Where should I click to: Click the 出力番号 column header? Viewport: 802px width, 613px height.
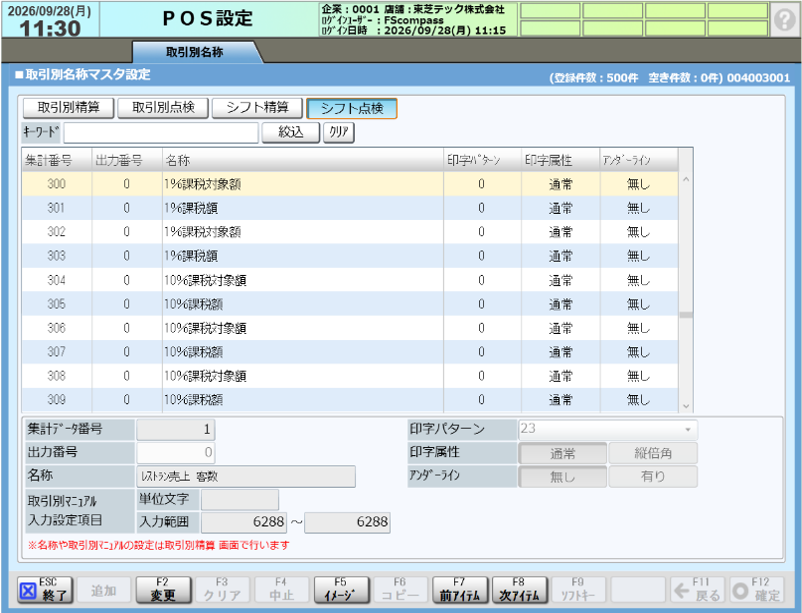pos(127,160)
